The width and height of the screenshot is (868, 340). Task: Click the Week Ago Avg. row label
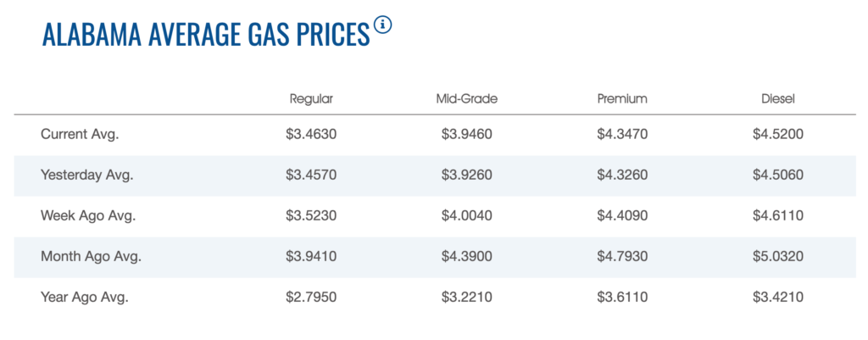click(88, 216)
